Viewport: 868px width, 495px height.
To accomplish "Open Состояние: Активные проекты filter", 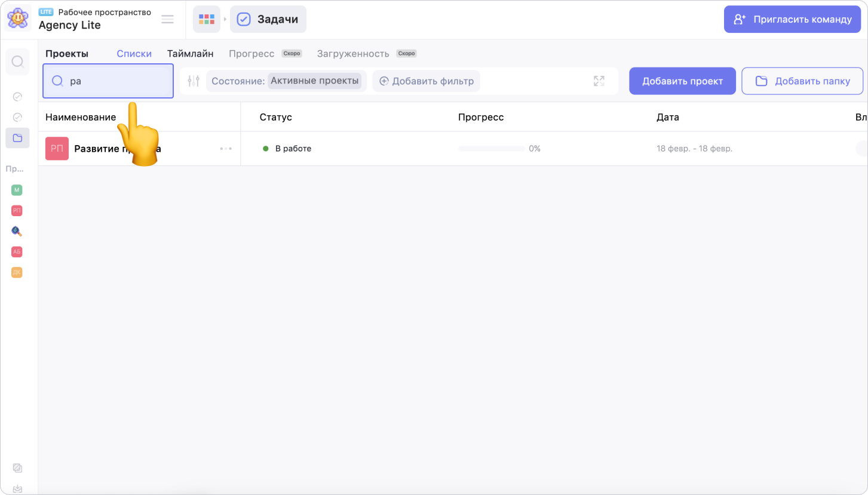I will (x=287, y=81).
